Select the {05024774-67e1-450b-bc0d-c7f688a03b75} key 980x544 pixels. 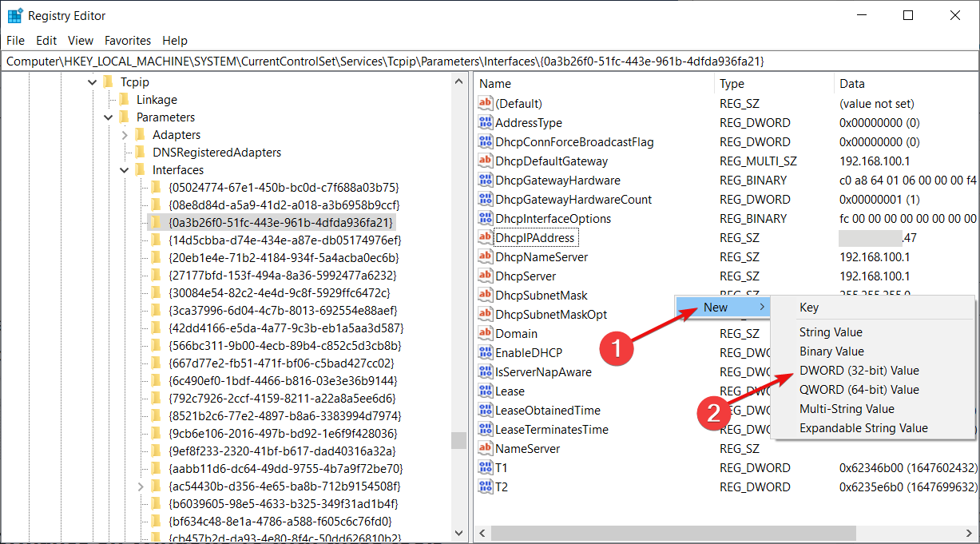[x=284, y=187]
